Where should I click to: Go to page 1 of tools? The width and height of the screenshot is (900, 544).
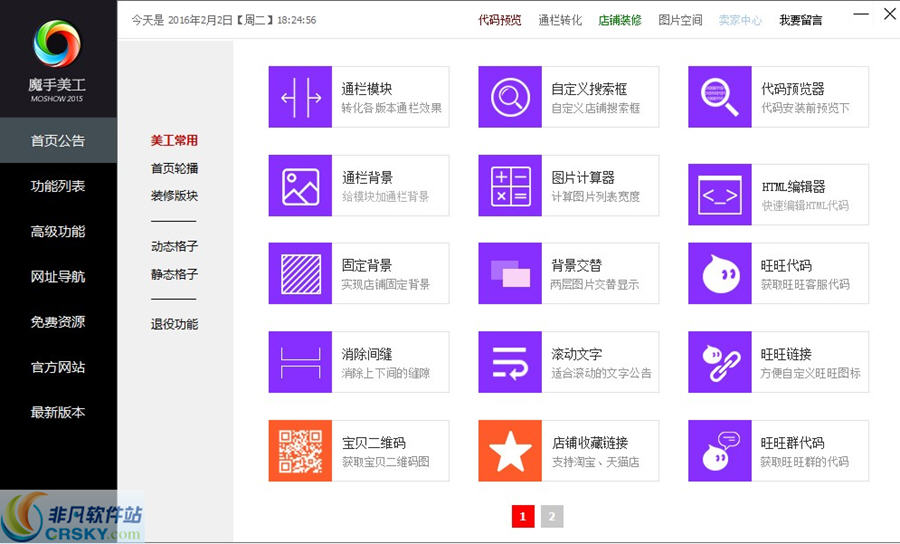[523, 516]
